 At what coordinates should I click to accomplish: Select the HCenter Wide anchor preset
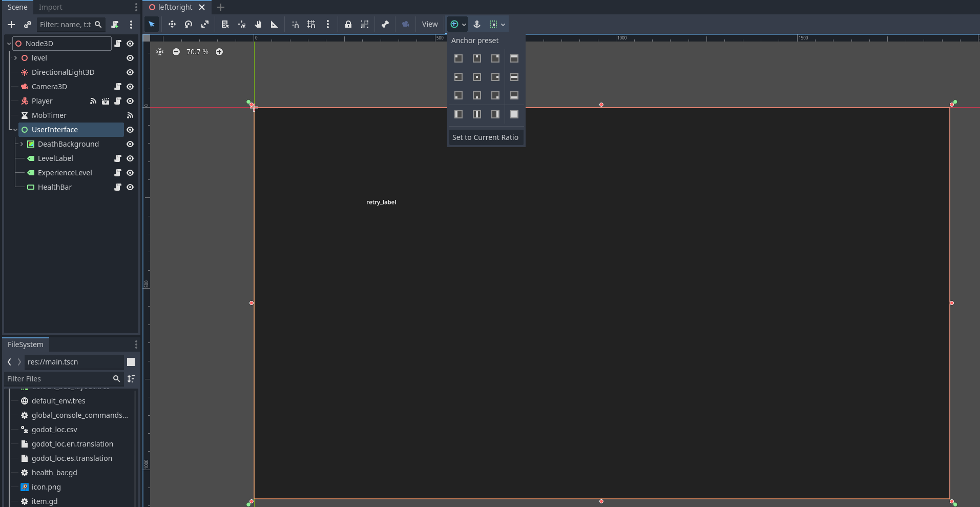(514, 77)
